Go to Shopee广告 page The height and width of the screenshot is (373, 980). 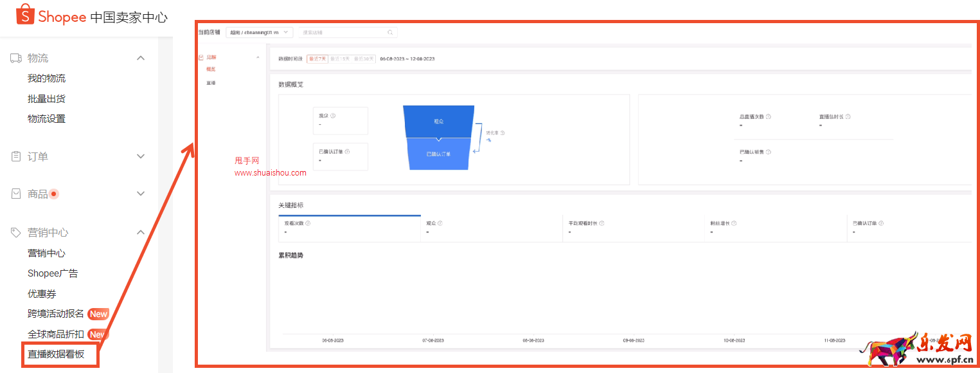pos(53,273)
